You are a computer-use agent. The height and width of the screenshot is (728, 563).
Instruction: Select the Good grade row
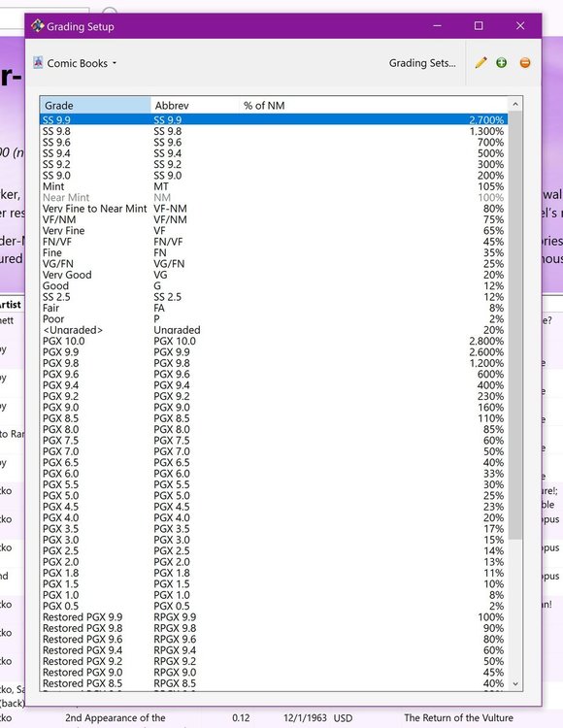pos(274,286)
